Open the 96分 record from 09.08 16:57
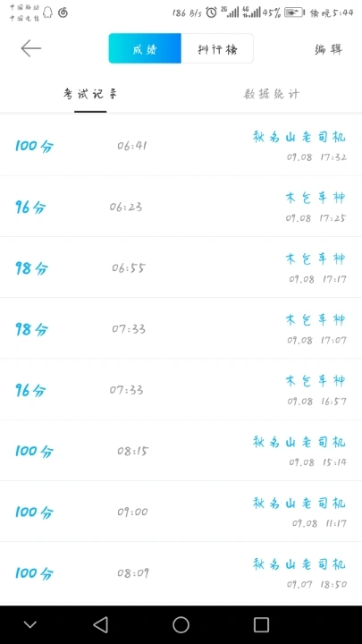This screenshot has width=362, height=644. [x=181, y=389]
